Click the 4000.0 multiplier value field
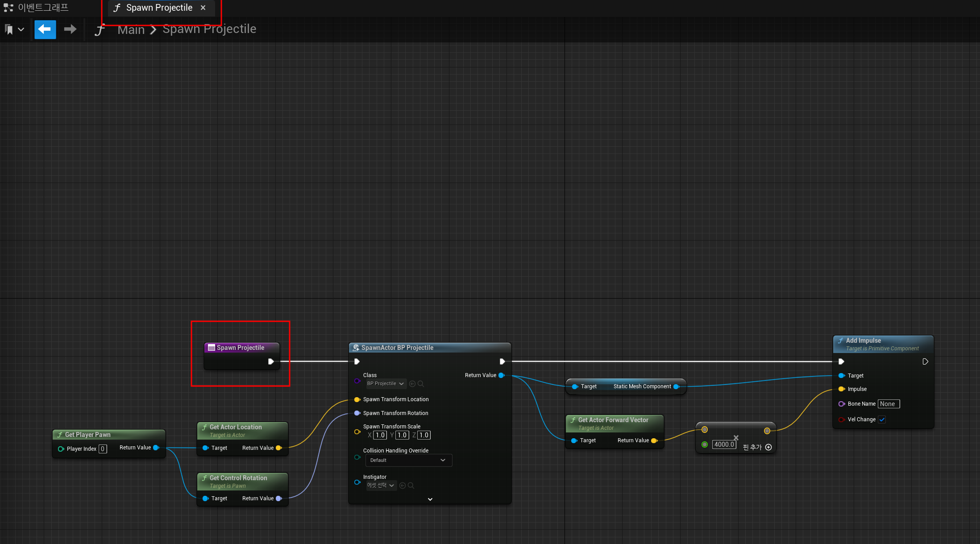The height and width of the screenshot is (544, 980). (724, 444)
